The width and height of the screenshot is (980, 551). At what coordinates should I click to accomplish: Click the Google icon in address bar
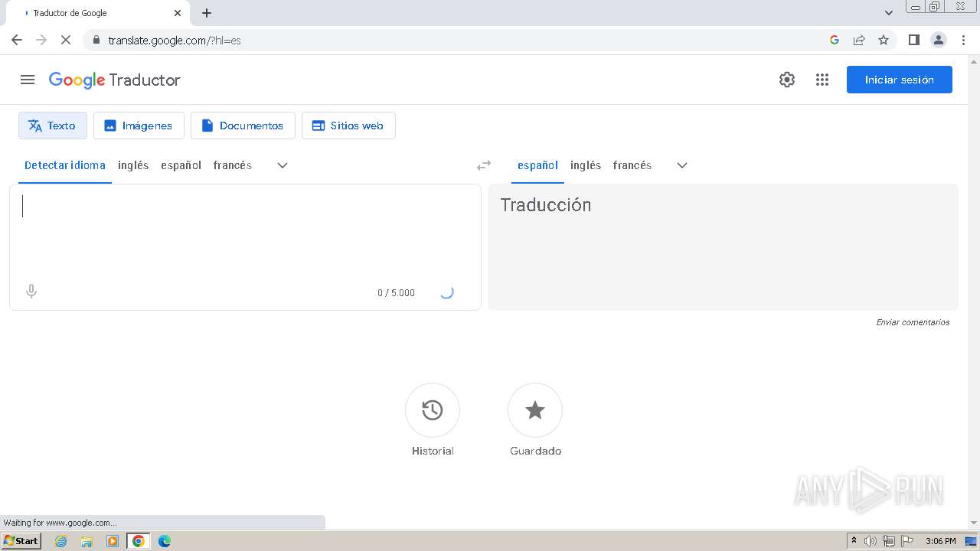835,40
